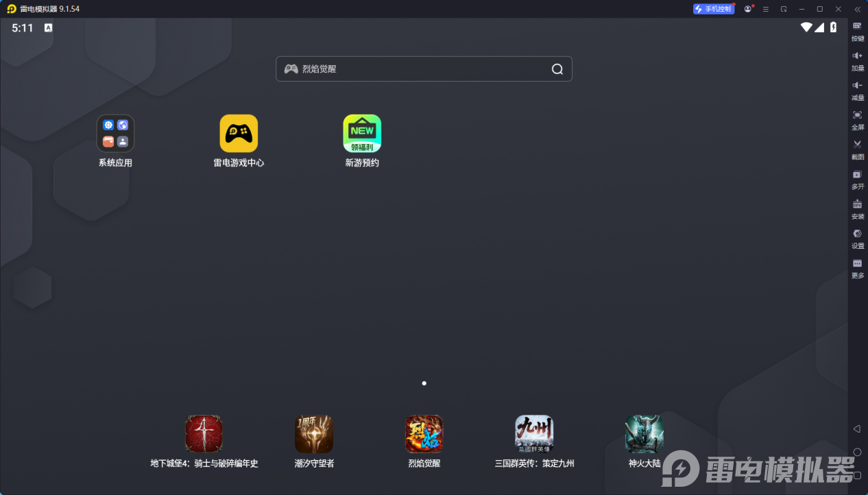Launch 雷电游戏中心 app

pyautogui.click(x=239, y=134)
